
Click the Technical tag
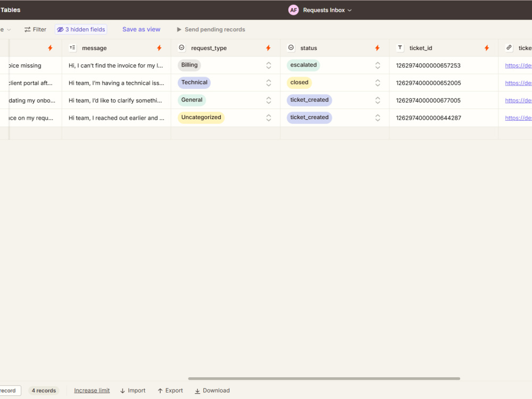194,82
